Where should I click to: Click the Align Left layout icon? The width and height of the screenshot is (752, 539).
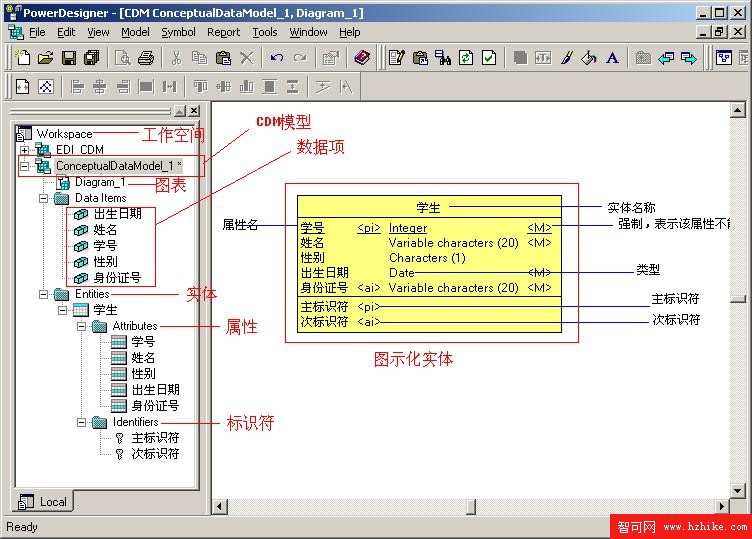77,87
